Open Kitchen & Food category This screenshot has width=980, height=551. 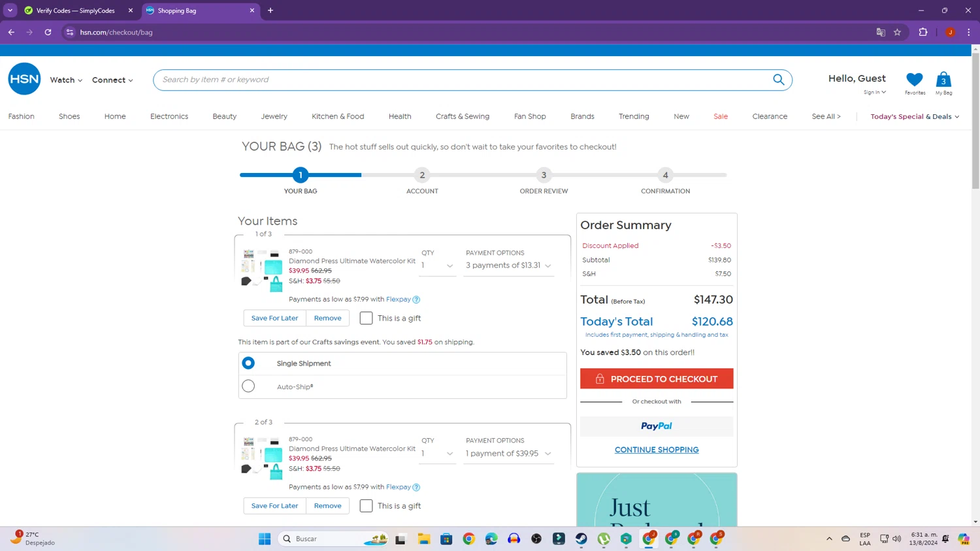click(x=338, y=116)
